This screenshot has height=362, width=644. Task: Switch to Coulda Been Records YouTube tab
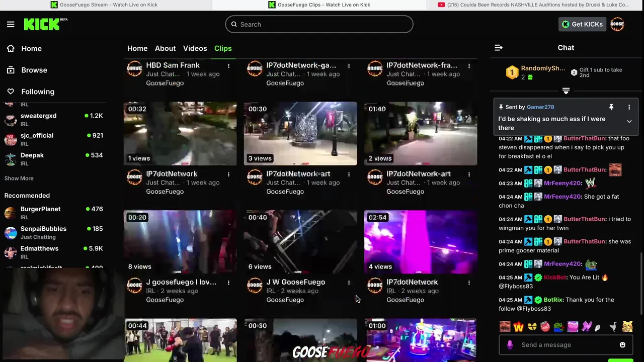pos(533,5)
